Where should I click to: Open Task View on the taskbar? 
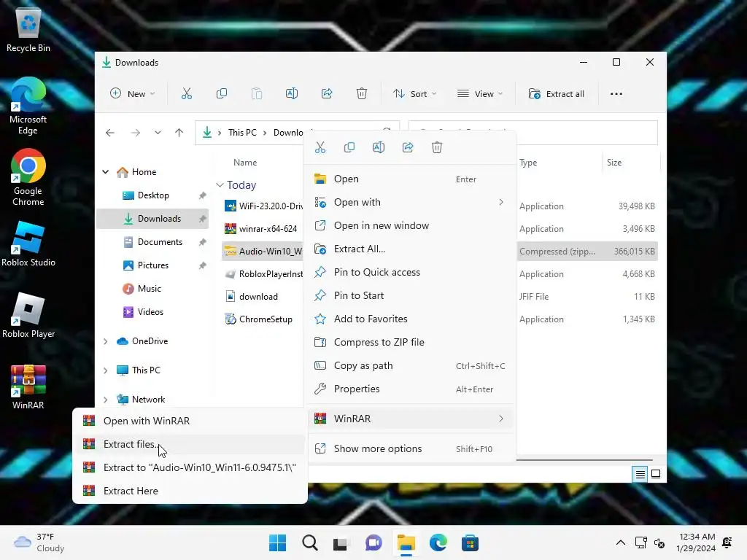340,543
